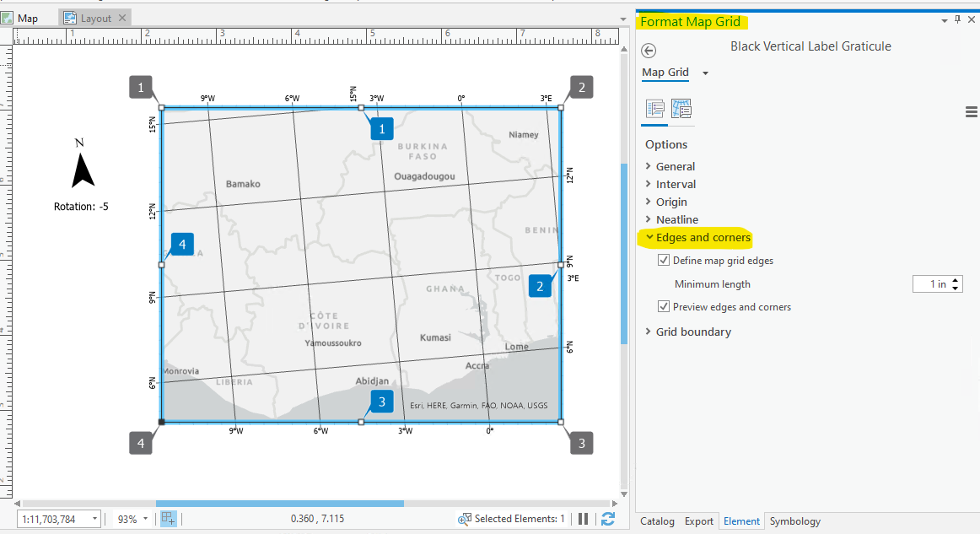Click the new map frame icon near zoom control
This screenshot has width=980, height=534.
pyautogui.click(x=167, y=518)
